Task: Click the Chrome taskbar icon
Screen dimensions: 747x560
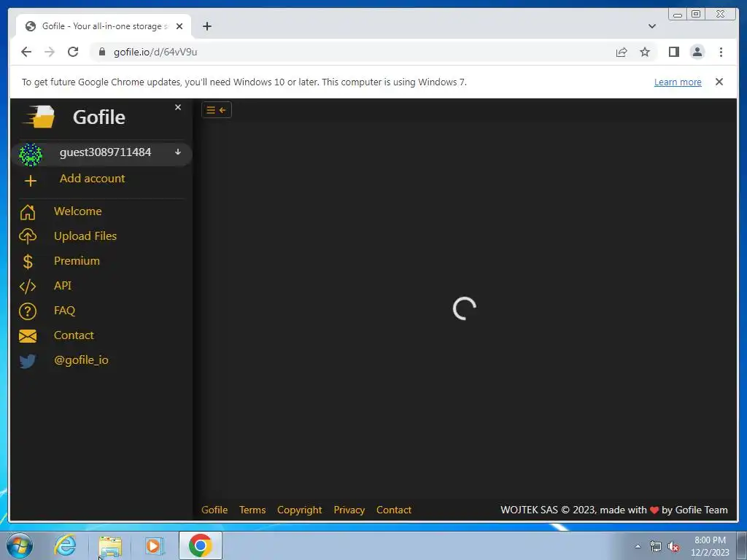Action: [201, 545]
